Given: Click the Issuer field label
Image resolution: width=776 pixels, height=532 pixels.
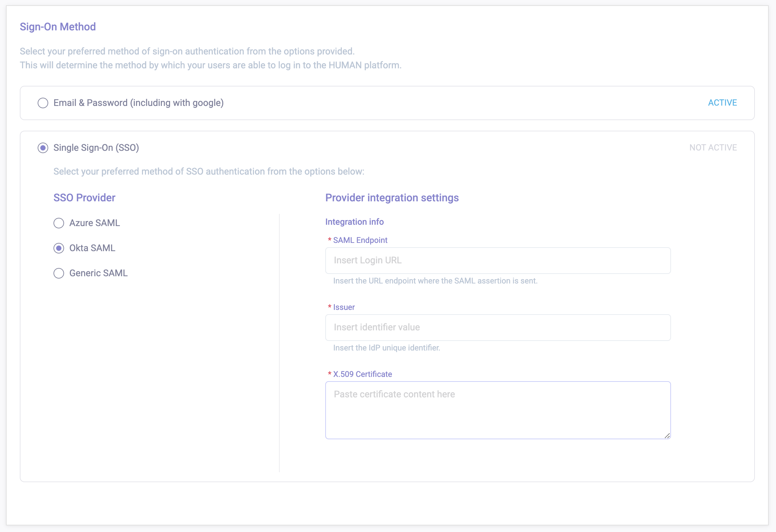Looking at the screenshot, I should [344, 307].
